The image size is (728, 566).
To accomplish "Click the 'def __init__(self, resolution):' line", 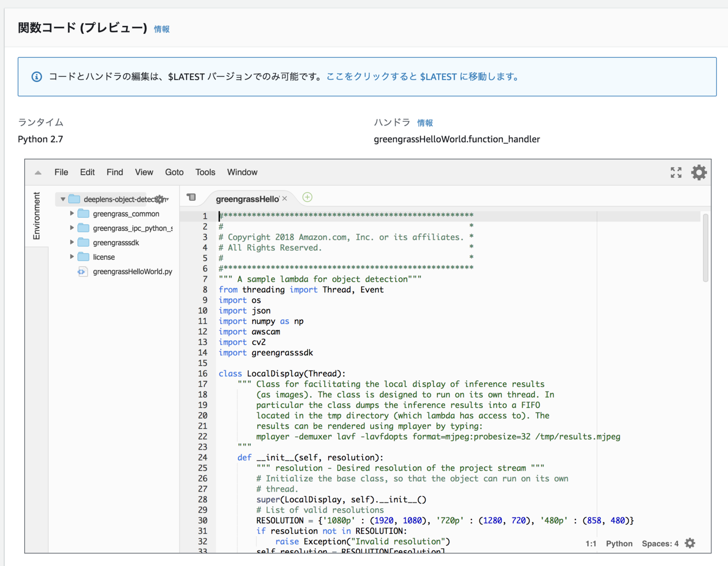I will coord(310,457).
